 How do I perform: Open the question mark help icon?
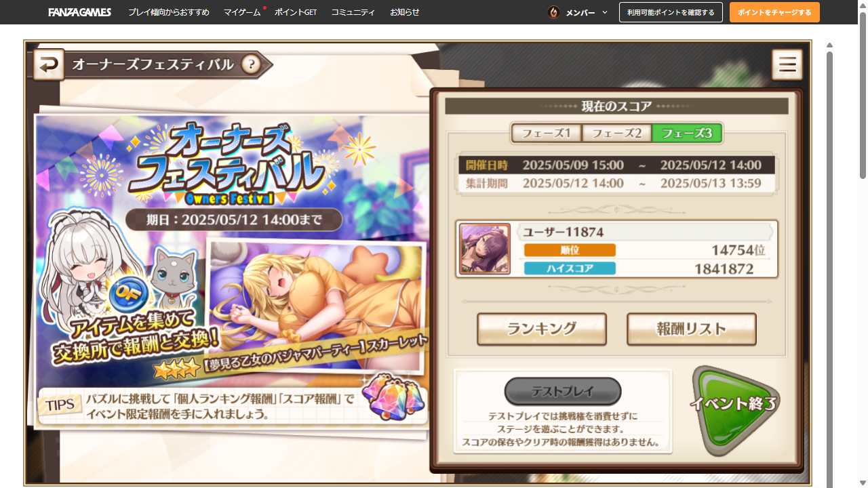coord(251,64)
